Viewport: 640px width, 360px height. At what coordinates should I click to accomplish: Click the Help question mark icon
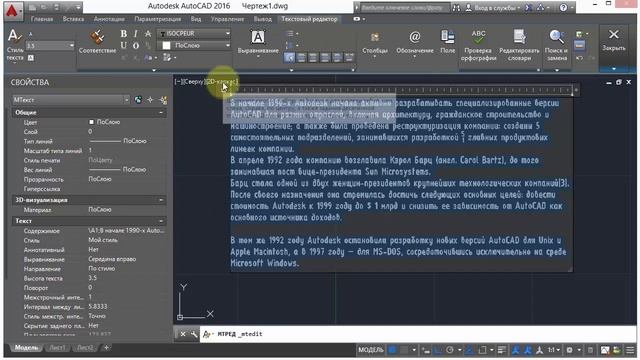(563, 7)
